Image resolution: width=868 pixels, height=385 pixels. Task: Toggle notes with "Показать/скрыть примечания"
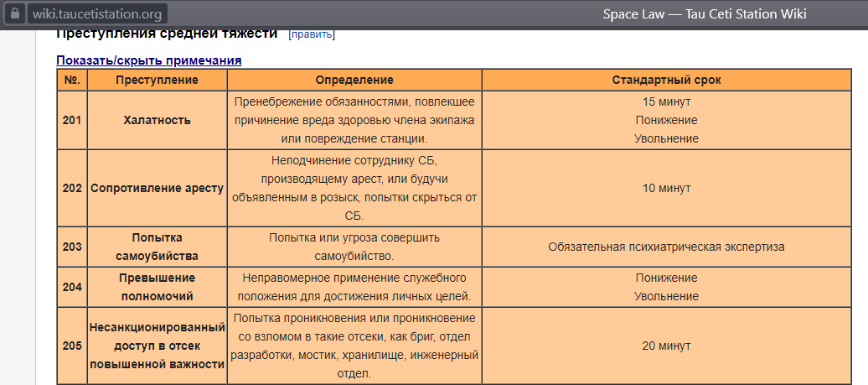point(148,60)
